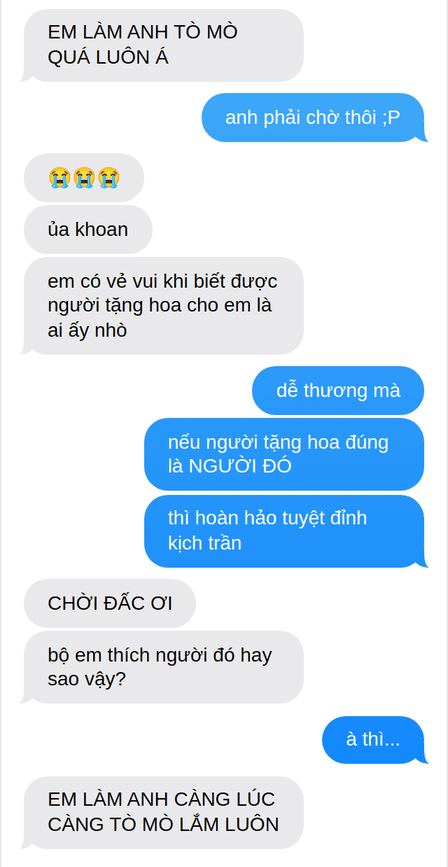Click the 'dễ thương mà' blue bubble
This screenshot has height=867, width=448.
click(338, 390)
